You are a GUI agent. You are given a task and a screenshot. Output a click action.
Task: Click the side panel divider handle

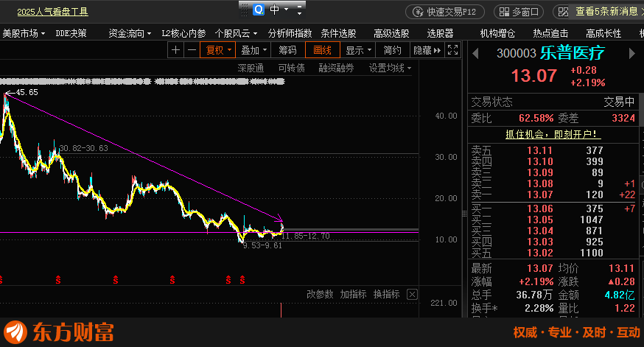tap(464, 214)
